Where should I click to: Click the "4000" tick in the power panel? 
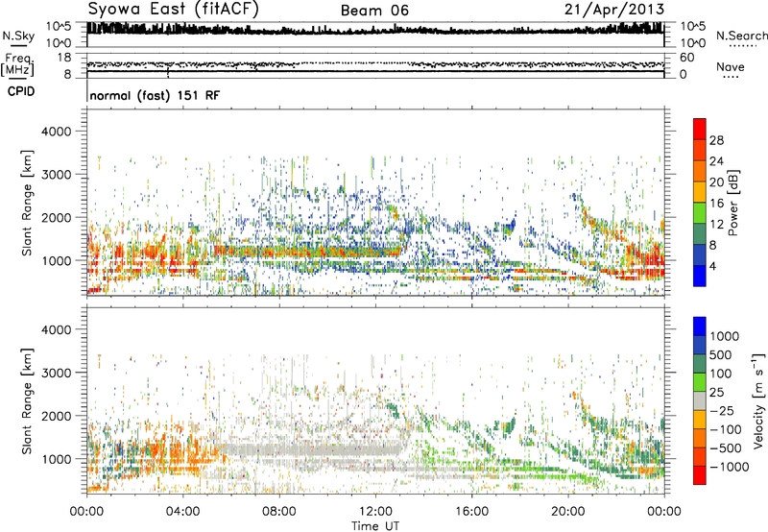click(x=57, y=132)
